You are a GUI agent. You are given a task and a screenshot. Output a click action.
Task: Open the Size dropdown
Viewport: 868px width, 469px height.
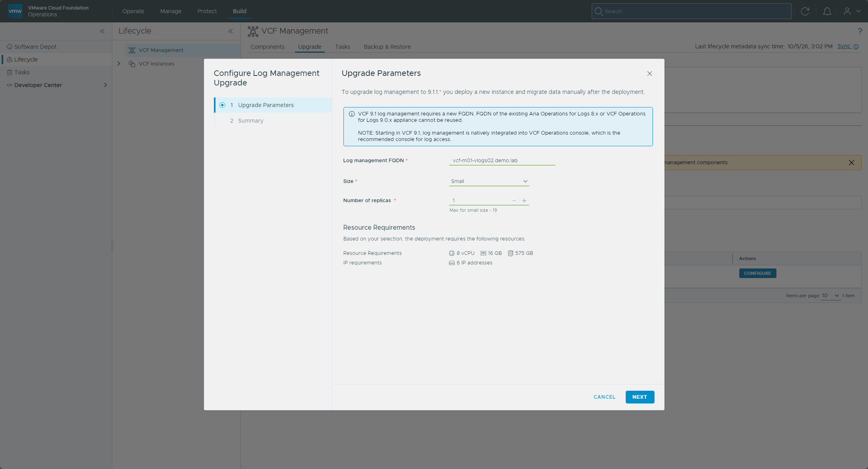(x=489, y=181)
